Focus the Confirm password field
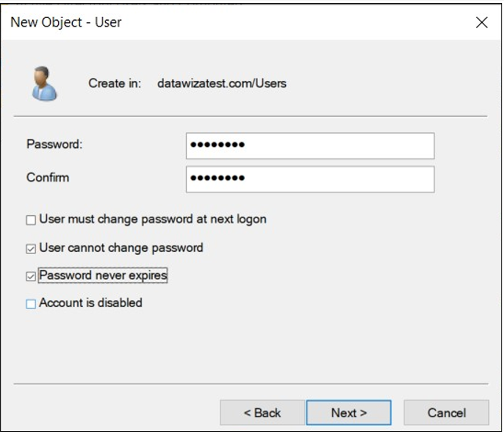 point(310,179)
